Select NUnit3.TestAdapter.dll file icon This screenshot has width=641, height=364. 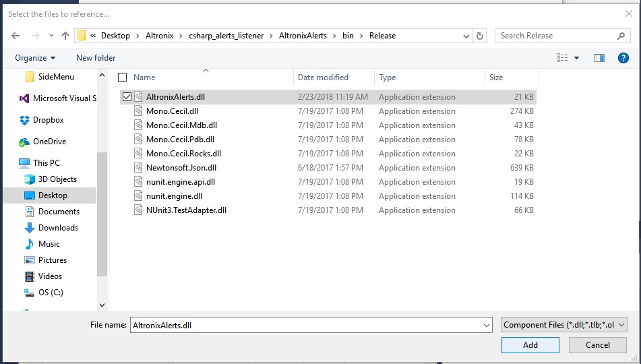pyautogui.click(x=139, y=210)
